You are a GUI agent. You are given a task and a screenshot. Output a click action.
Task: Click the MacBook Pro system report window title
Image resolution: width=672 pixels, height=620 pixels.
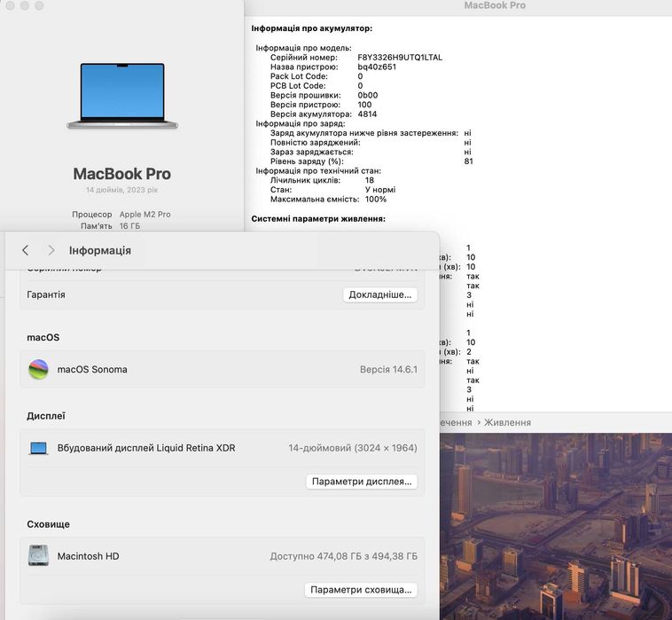click(495, 5)
